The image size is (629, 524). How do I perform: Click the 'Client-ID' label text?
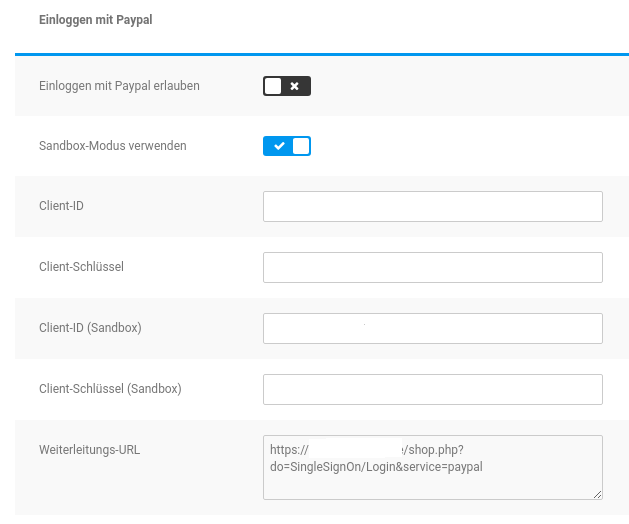(61, 206)
